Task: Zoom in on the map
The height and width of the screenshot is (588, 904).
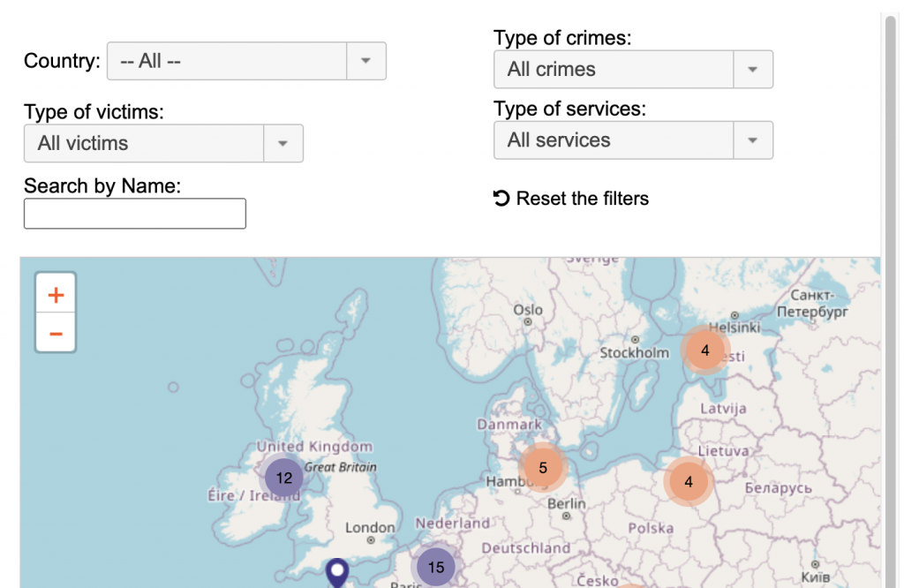Action: pyautogui.click(x=55, y=293)
